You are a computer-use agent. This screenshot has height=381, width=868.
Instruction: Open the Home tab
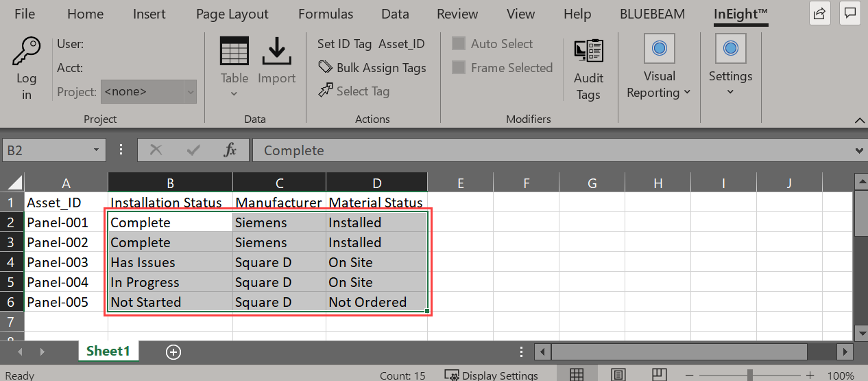point(86,14)
